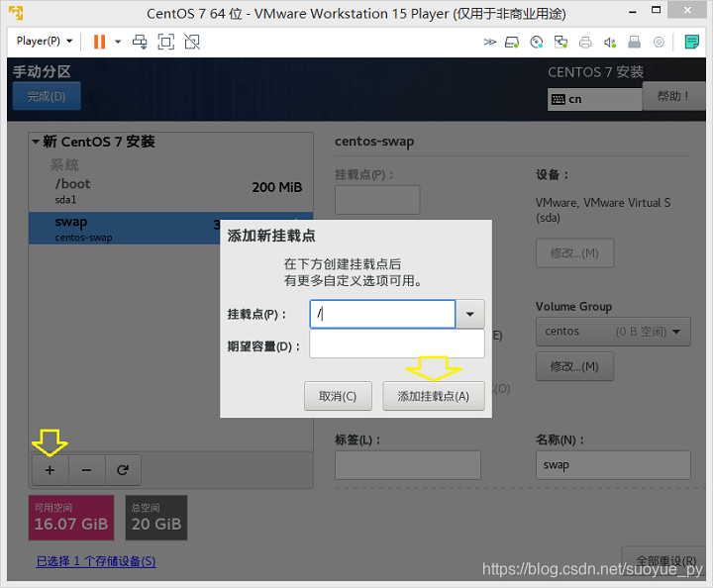Screen dimensions: 713x588
Task: Add a new mount point with plus
Action: pyautogui.click(x=51, y=470)
